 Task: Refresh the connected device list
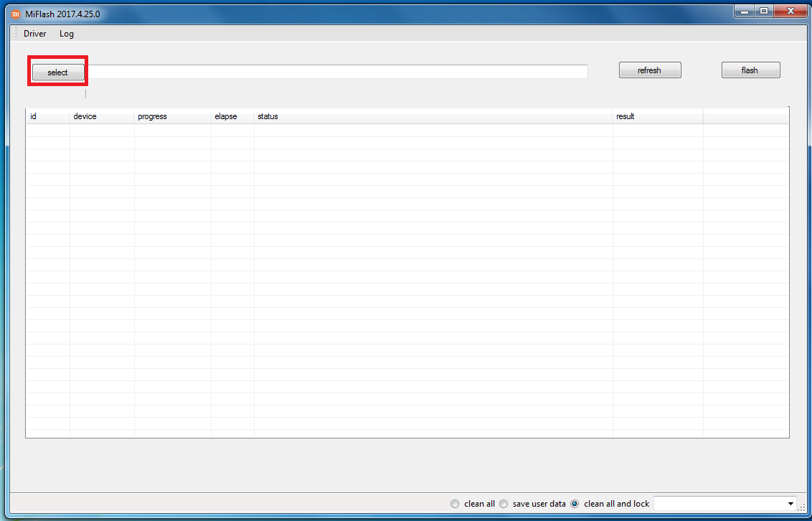pos(649,70)
